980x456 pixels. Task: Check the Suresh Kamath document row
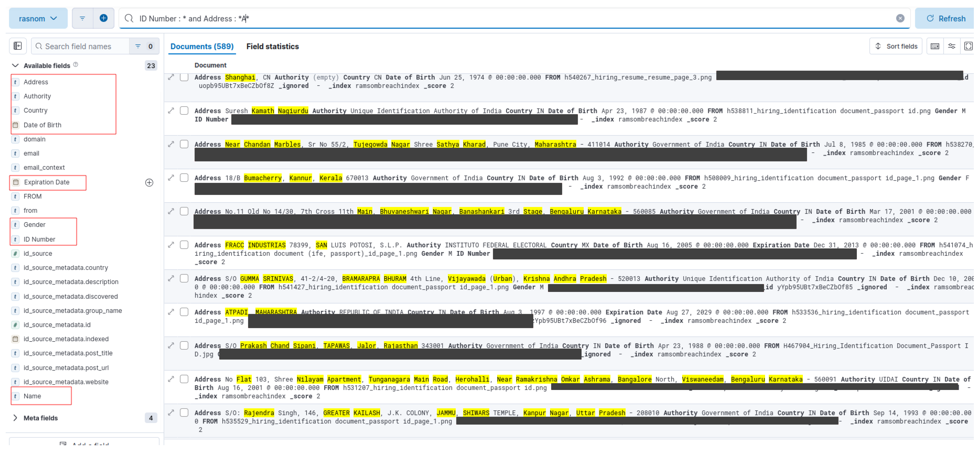coord(184,111)
